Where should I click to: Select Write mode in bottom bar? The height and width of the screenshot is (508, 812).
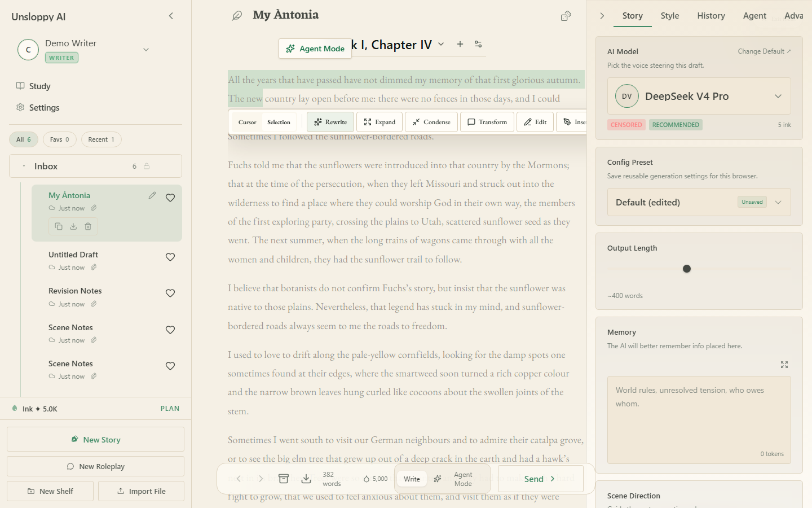(412, 479)
